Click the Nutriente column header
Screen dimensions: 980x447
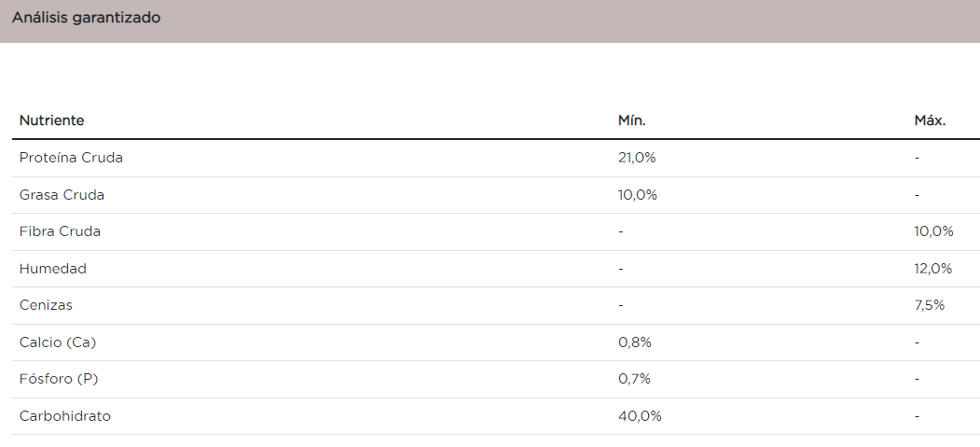tap(51, 120)
